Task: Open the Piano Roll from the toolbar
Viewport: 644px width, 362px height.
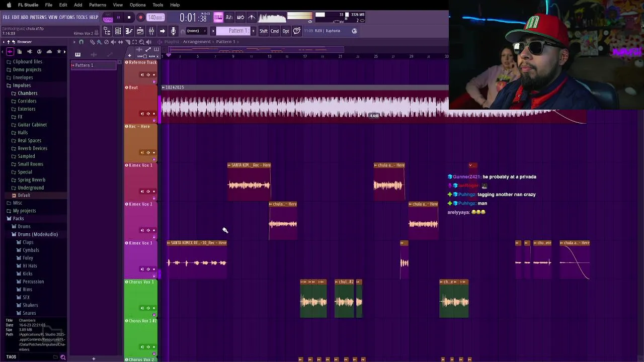Action: (129, 31)
